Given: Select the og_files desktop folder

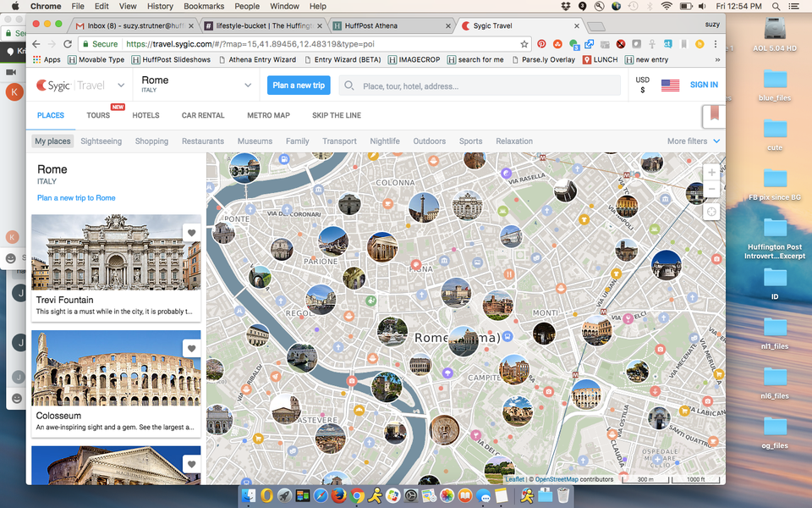Looking at the screenshot, I should 775,433.
